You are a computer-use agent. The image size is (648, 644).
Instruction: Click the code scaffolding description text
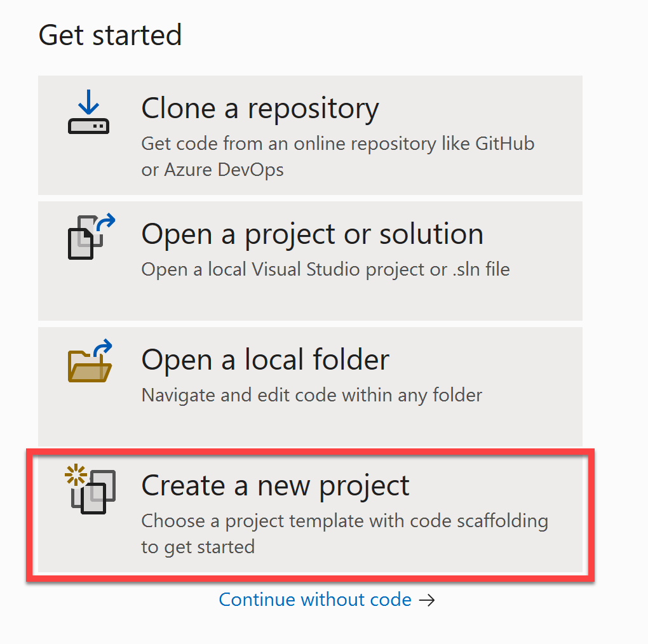tap(344, 521)
